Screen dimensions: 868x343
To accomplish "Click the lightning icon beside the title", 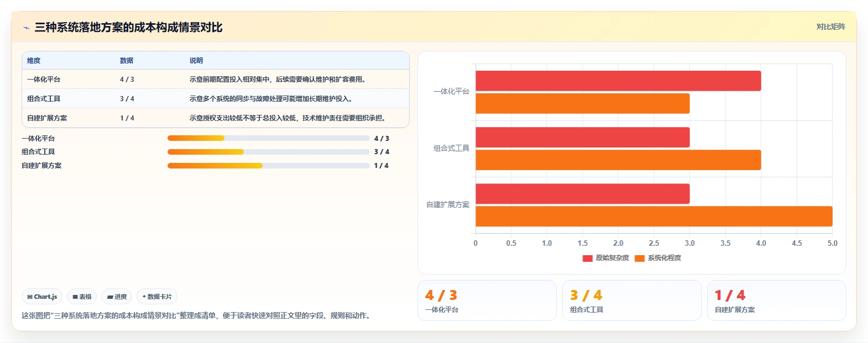I will 26,28.
